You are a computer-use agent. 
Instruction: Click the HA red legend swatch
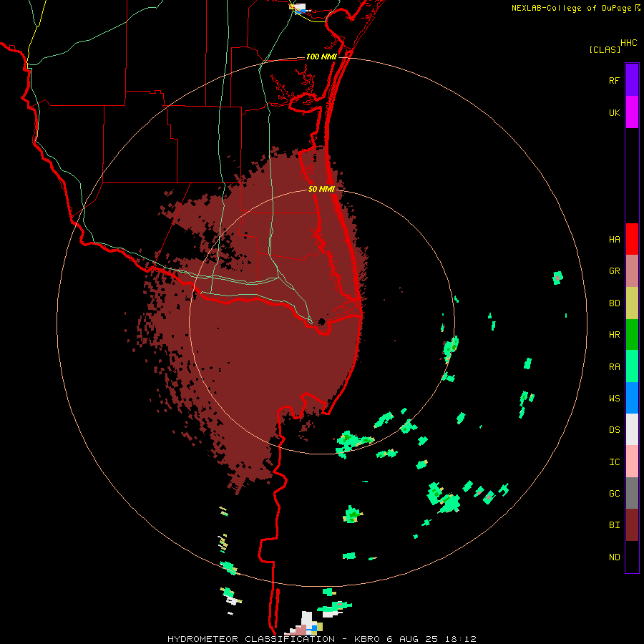tap(632, 239)
